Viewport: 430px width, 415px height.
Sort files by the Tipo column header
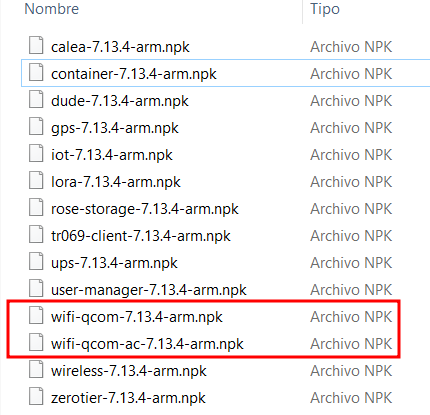pos(325,9)
